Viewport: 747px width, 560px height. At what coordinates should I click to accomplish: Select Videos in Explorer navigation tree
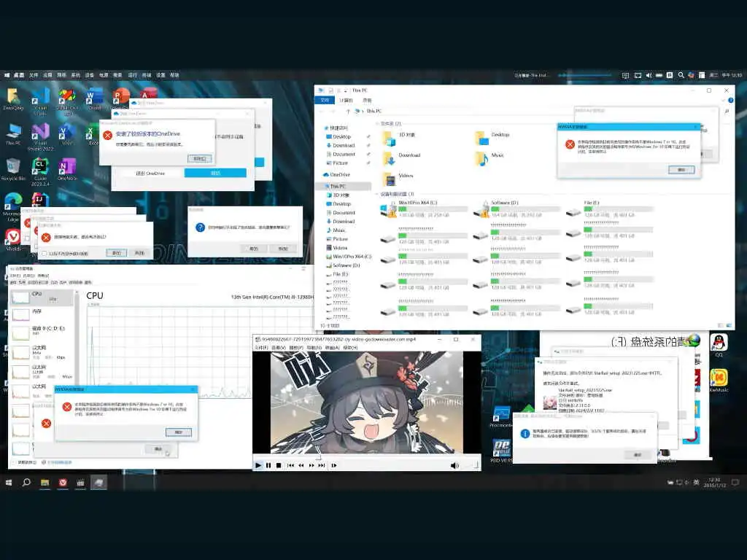click(x=340, y=248)
